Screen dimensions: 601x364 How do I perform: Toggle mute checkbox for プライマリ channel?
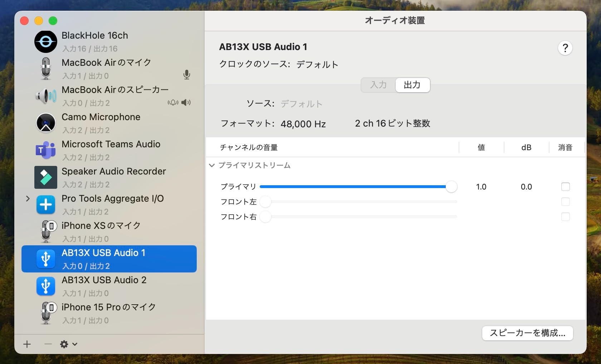pos(566,186)
